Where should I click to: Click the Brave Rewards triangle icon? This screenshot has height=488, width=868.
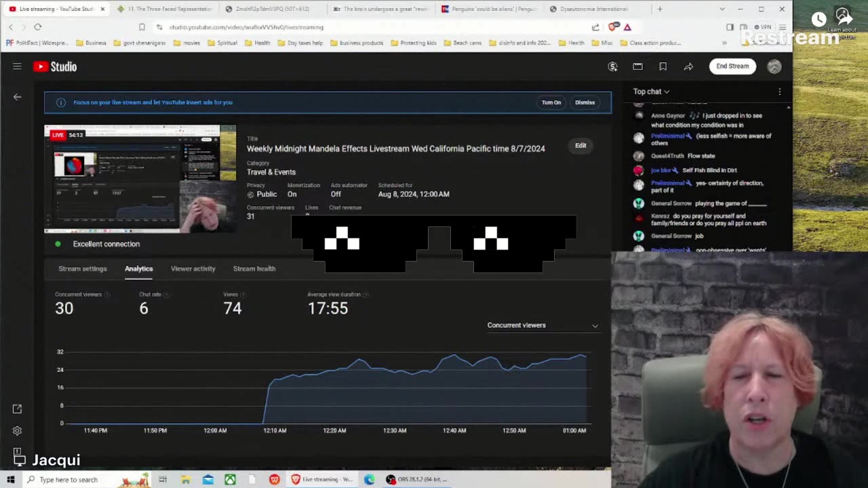[x=627, y=27]
